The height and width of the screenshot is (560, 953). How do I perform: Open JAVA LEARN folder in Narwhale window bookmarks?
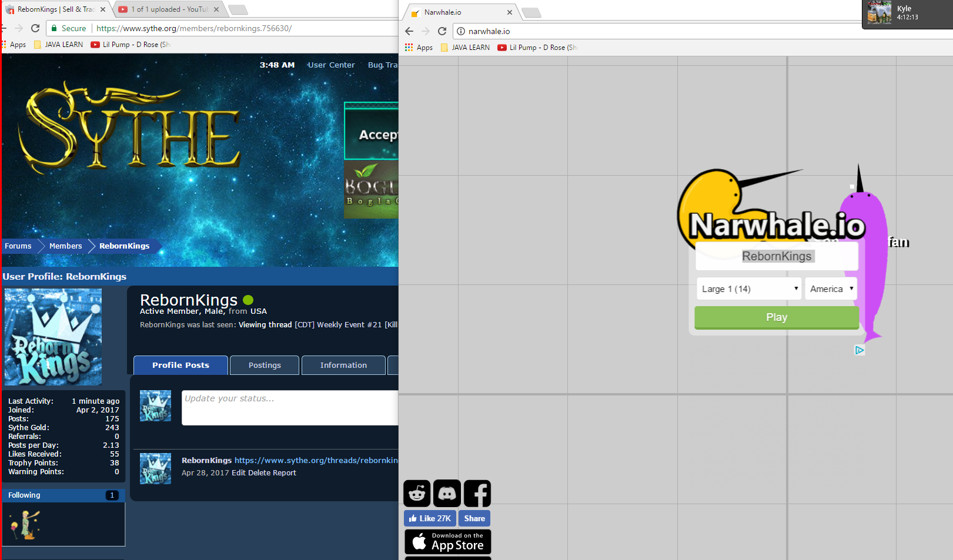pyautogui.click(x=465, y=48)
